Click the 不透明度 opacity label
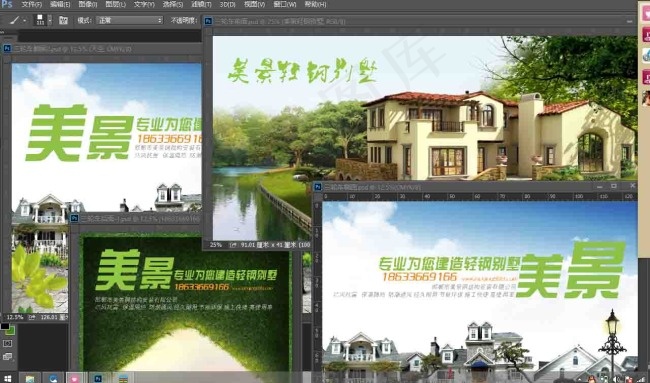 [x=184, y=20]
